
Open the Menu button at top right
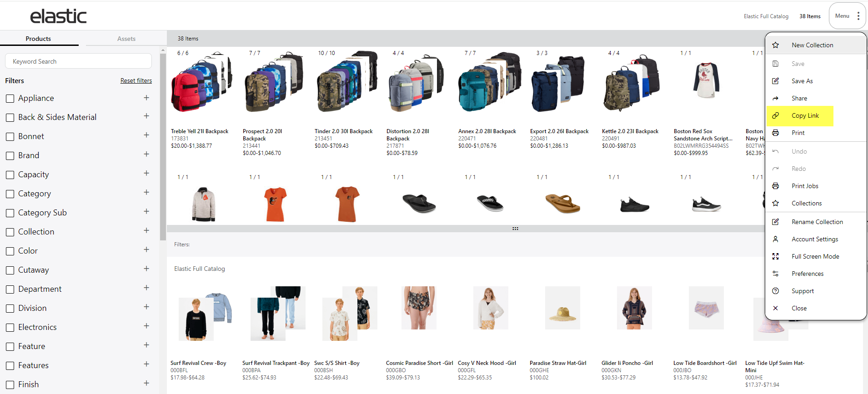click(x=847, y=16)
